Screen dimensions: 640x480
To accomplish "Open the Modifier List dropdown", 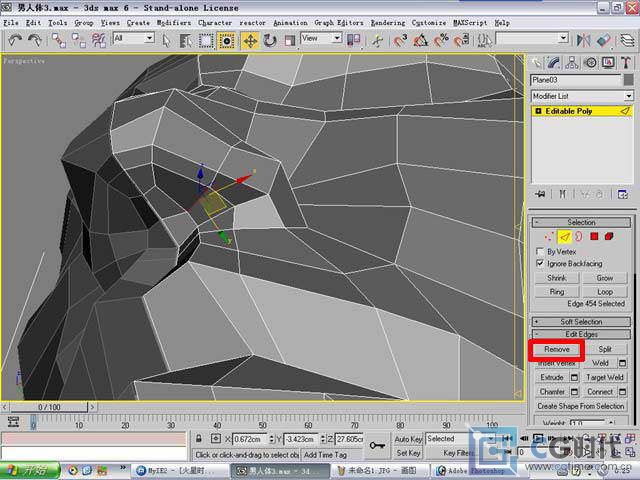I will point(582,96).
